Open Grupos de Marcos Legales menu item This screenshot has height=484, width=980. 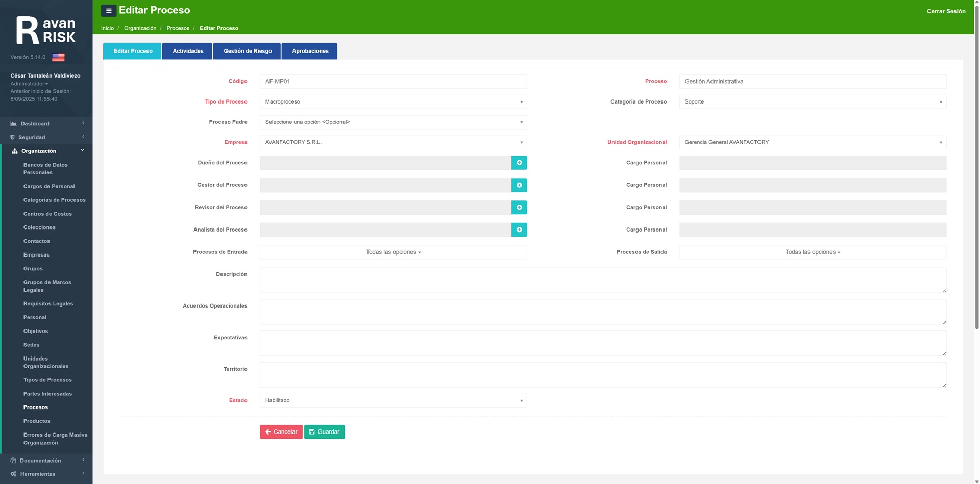[x=47, y=286]
